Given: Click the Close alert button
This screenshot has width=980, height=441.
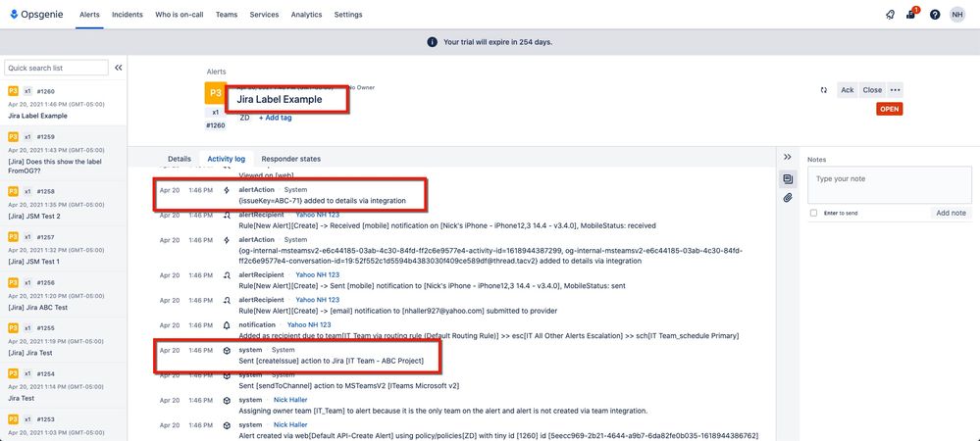Looking at the screenshot, I should click(x=872, y=90).
